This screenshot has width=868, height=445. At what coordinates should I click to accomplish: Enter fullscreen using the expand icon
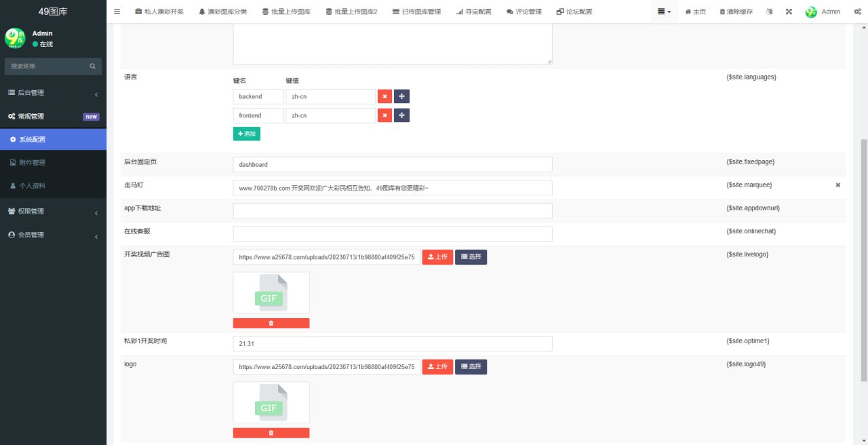tap(789, 11)
